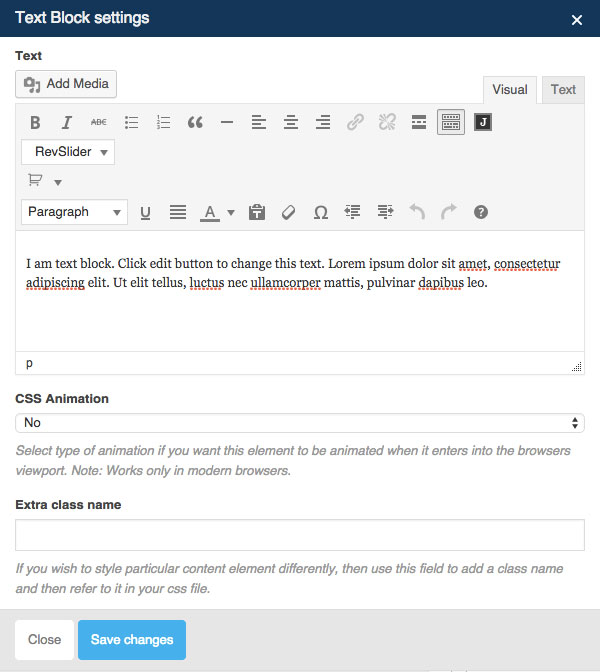Switch to the Visual tab

point(510,90)
